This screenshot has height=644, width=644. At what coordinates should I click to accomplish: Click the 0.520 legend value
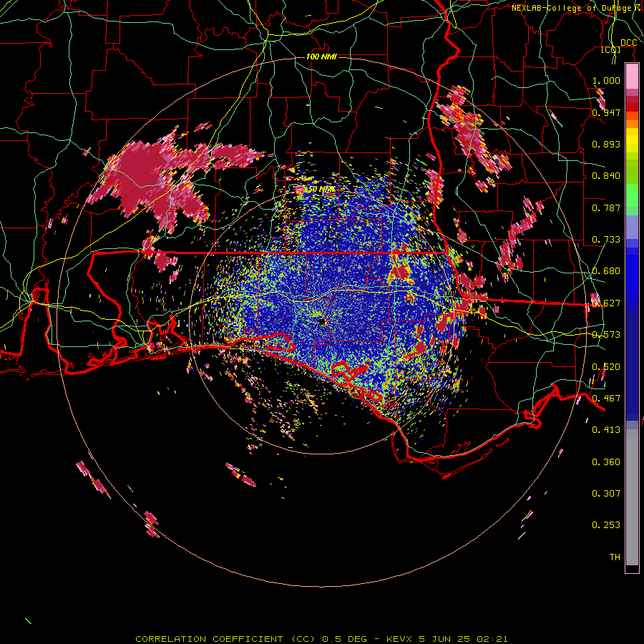point(606,367)
